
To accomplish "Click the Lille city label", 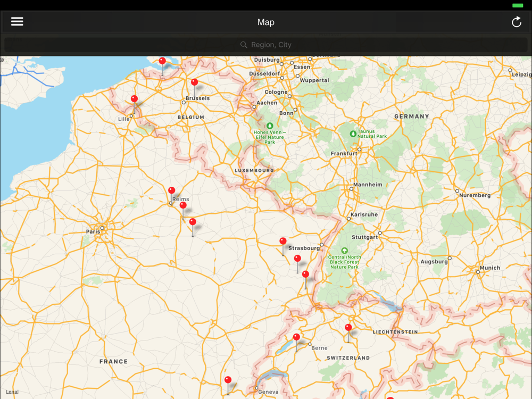I will (124, 119).
